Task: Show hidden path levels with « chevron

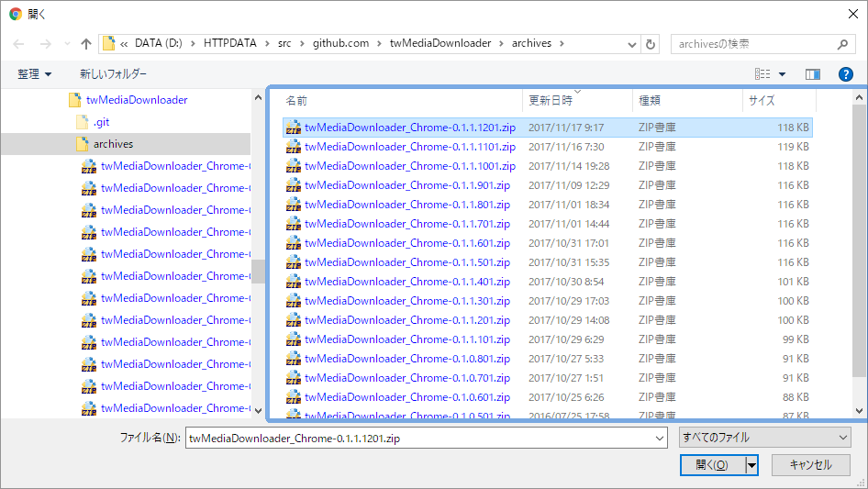Action: (124, 44)
